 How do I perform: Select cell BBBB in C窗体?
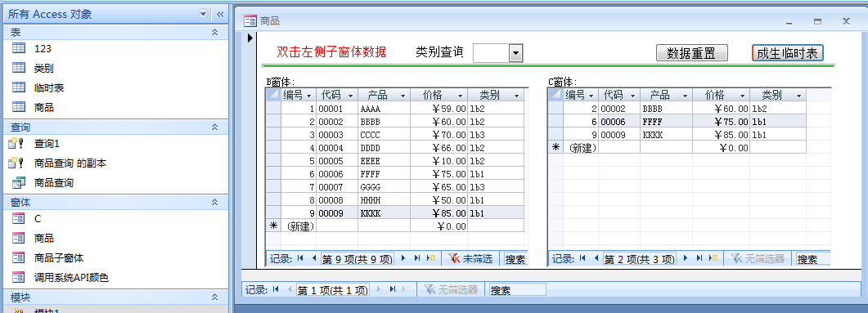[x=666, y=109]
